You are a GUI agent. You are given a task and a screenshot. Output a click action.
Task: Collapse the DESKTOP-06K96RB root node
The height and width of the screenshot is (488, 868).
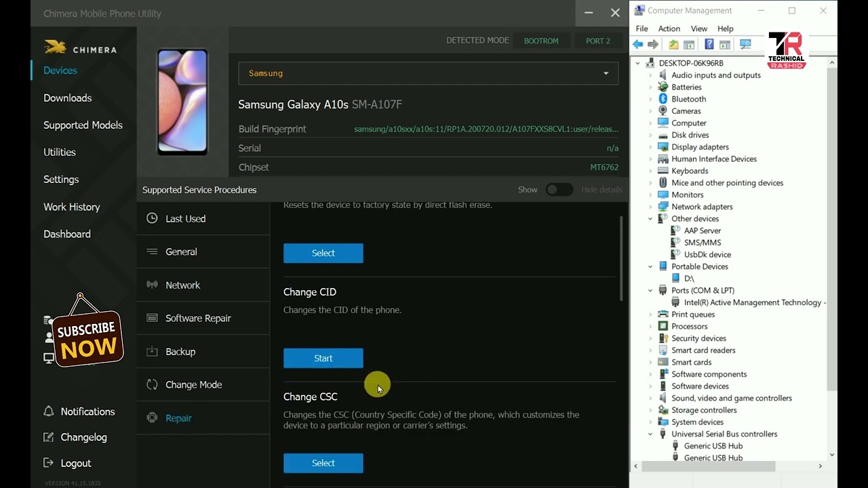(637, 63)
